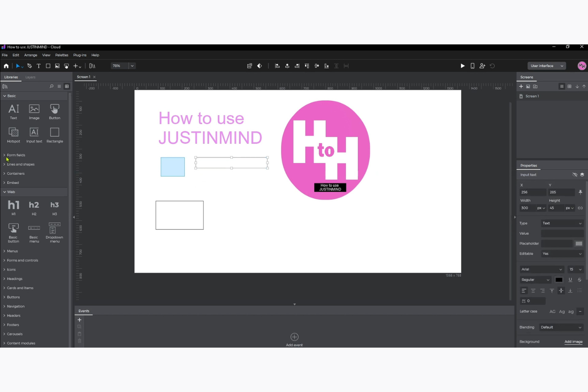Set text alignment to center

coord(533,291)
